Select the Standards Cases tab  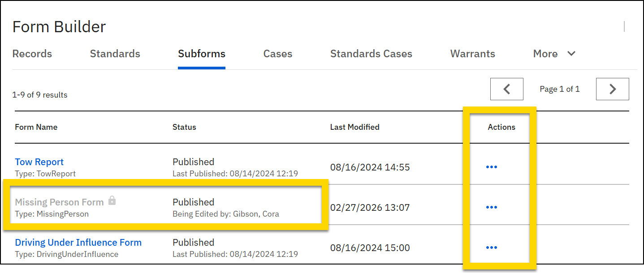tap(371, 53)
